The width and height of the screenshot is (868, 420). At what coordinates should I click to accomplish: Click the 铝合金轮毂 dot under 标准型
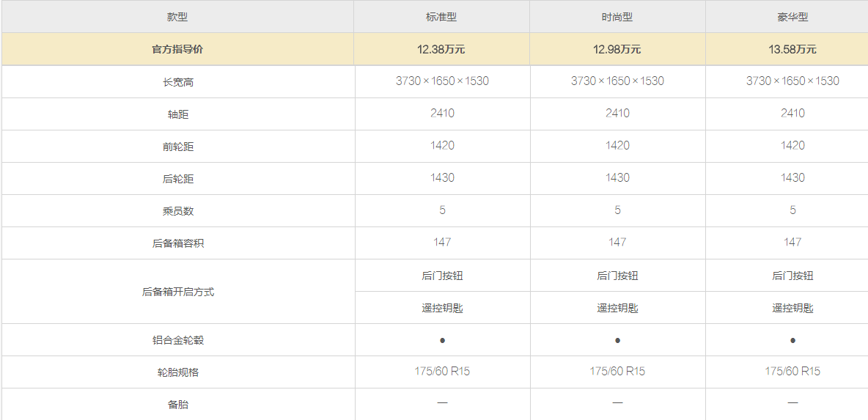[442, 340]
